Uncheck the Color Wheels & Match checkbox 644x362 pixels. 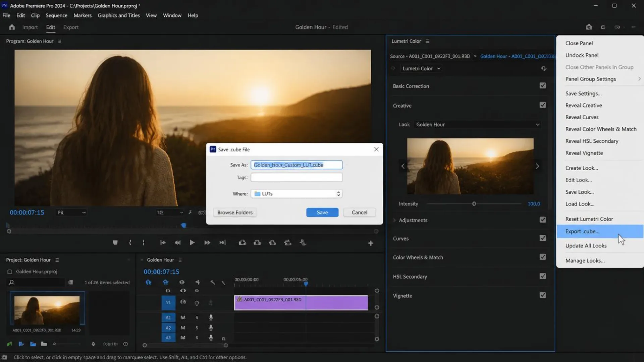pyautogui.click(x=543, y=257)
